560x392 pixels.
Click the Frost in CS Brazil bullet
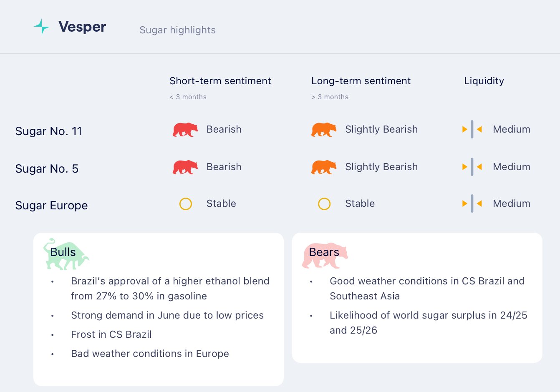pos(111,334)
